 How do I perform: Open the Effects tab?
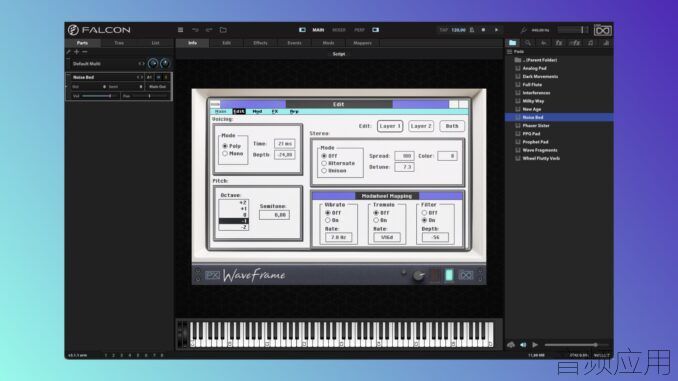click(x=260, y=43)
